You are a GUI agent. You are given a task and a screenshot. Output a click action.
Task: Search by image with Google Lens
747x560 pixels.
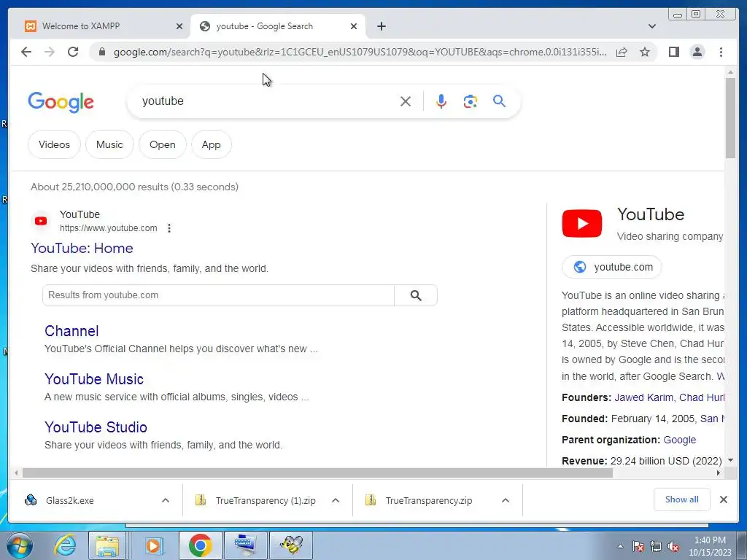coord(471,101)
